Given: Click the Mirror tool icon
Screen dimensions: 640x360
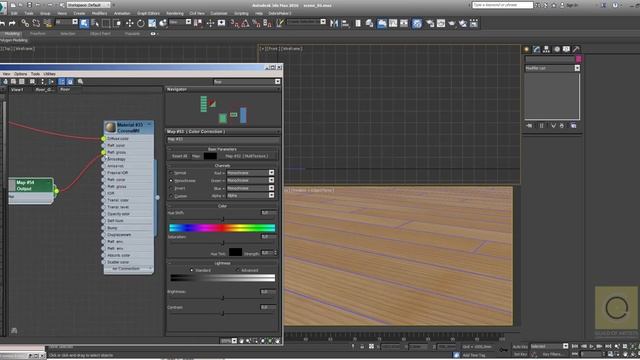Looking at the screenshot, I should (x=334, y=23).
